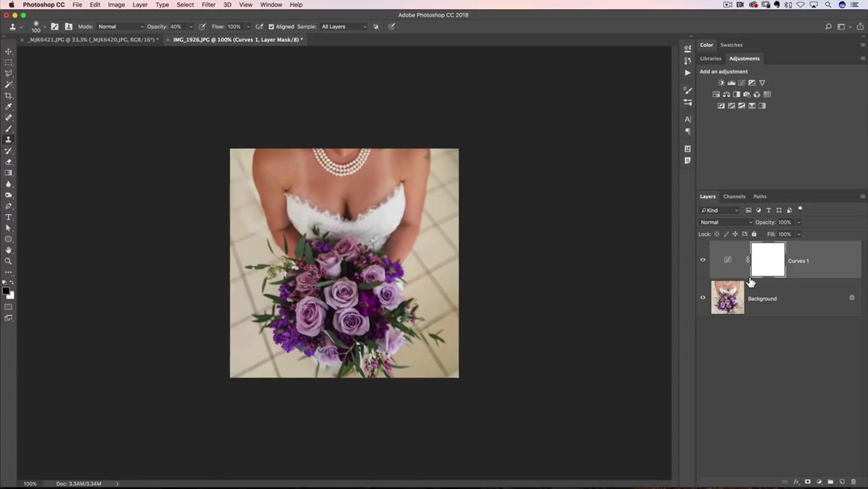Toggle the pixel layers filter
The width and height of the screenshot is (868, 489).
(749, 211)
